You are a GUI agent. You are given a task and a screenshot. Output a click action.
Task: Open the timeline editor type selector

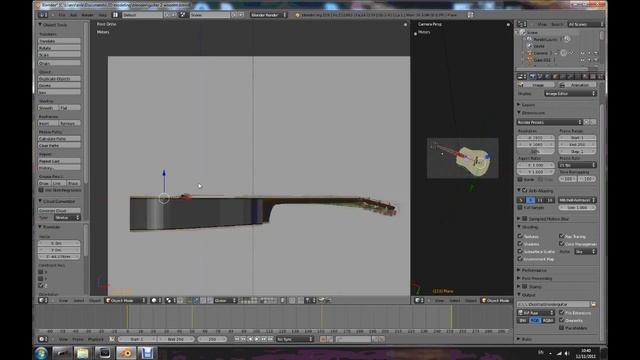[43, 339]
